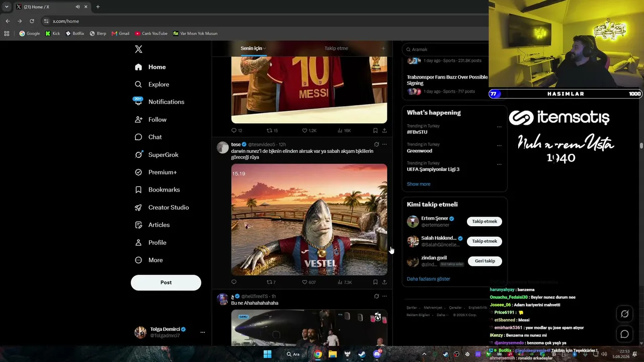Open the #FBvSTU trending topic
Screen dimensions: 644x362
coord(417,132)
